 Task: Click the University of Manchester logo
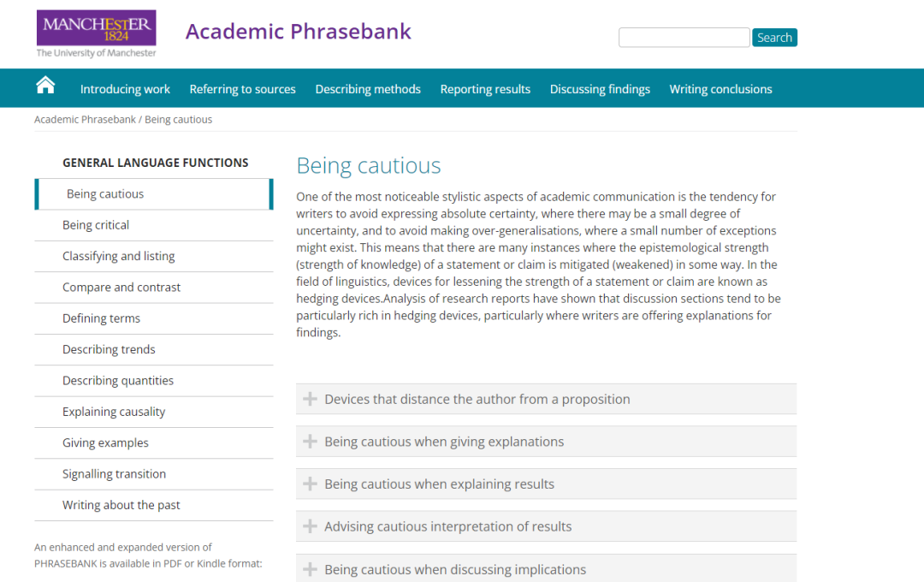point(96,33)
